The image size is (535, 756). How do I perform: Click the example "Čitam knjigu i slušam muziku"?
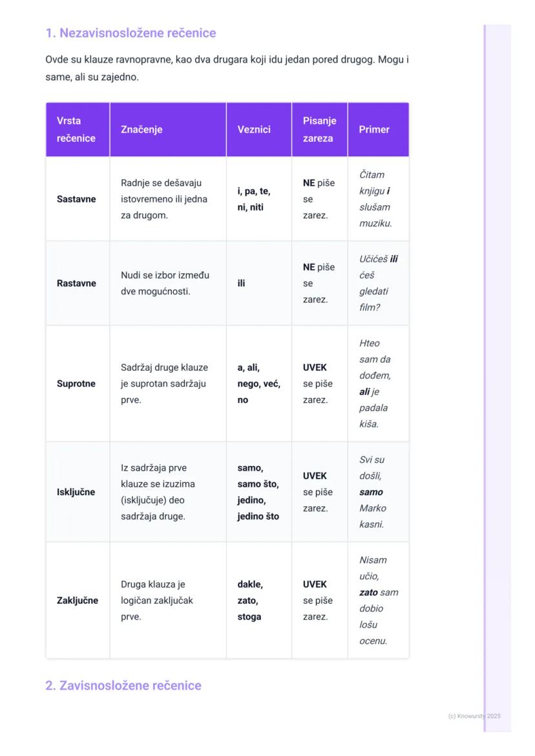pyautogui.click(x=375, y=199)
